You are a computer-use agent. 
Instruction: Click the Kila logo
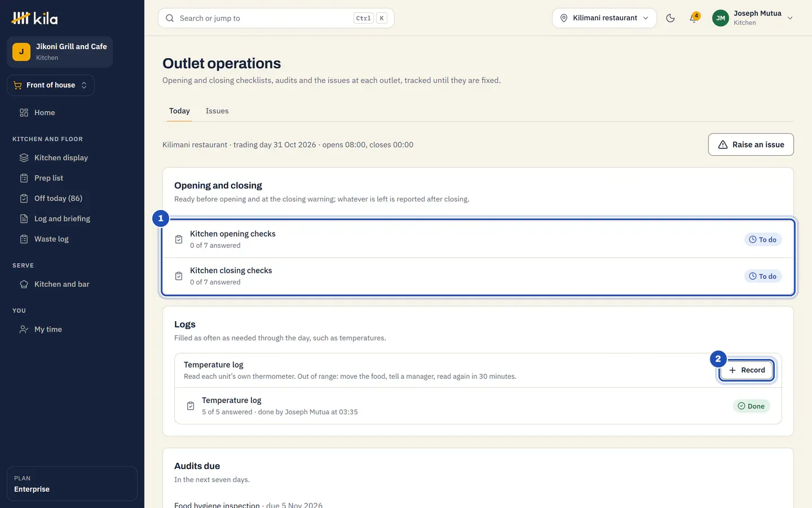[34, 19]
